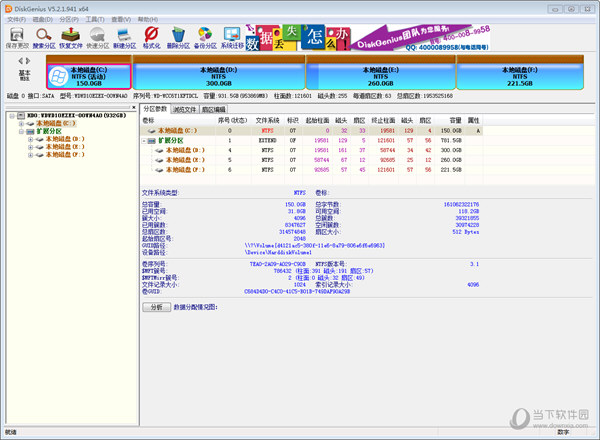
Task: Click drive icon in table row 本地磁盘(C:)
Action: pos(152,131)
